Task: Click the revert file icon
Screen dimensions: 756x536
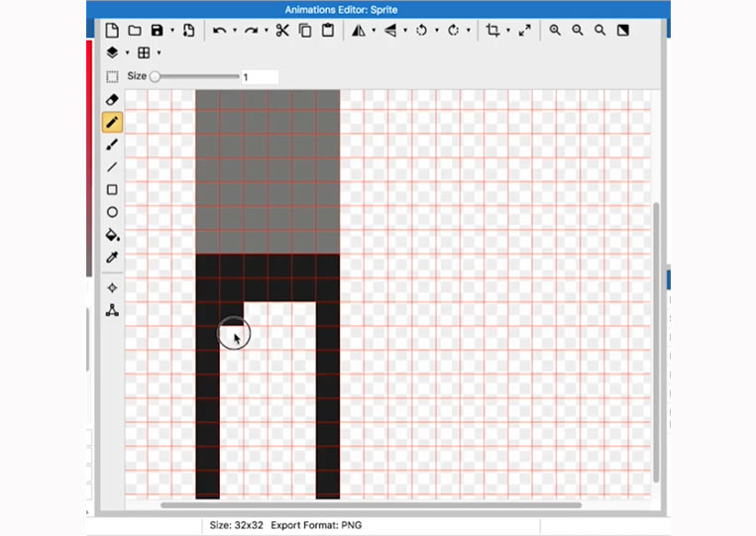Action: 188,31
